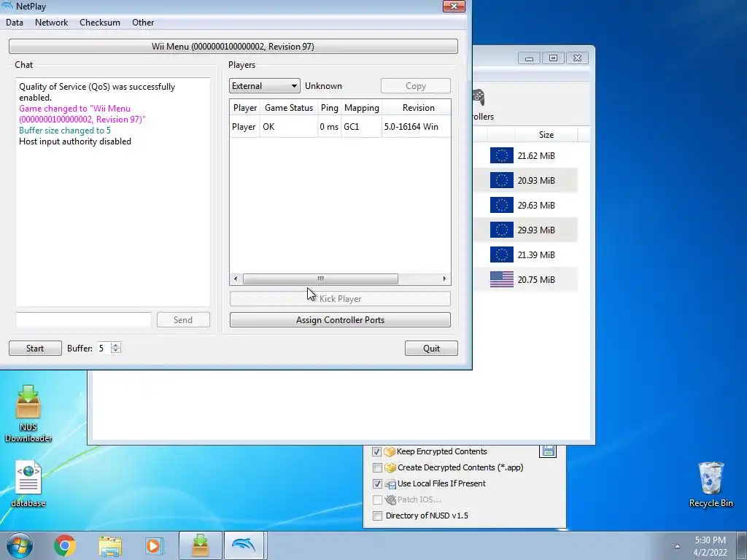
Task: Select the game row sized 20.93 MiB
Action: click(525, 181)
